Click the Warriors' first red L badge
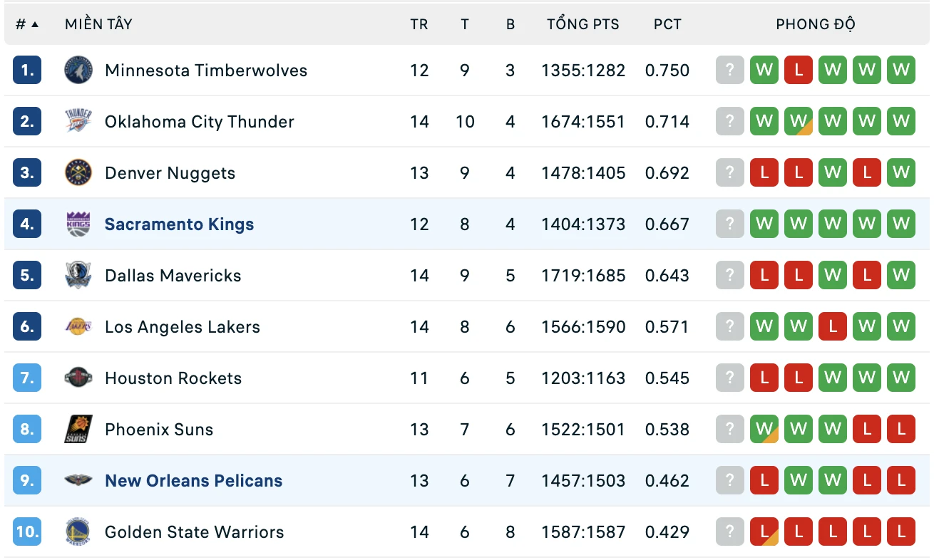 click(x=764, y=532)
